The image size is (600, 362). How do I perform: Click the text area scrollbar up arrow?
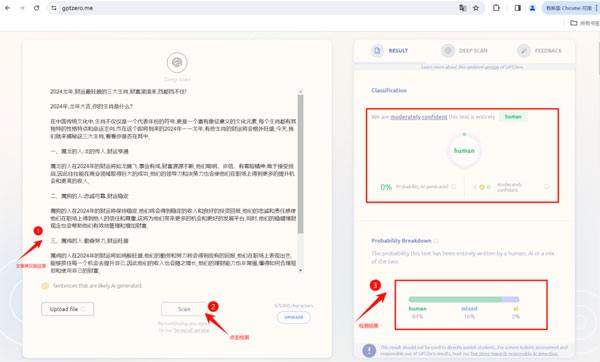300,91
